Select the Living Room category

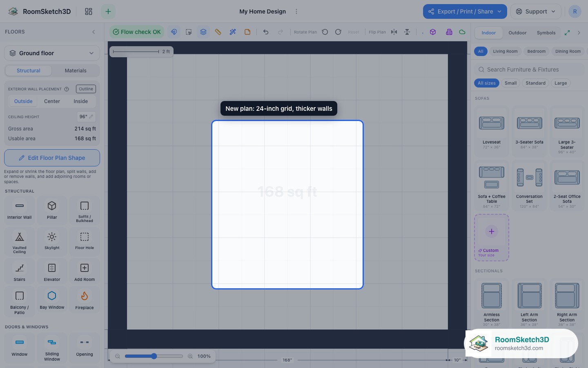coord(505,52)
